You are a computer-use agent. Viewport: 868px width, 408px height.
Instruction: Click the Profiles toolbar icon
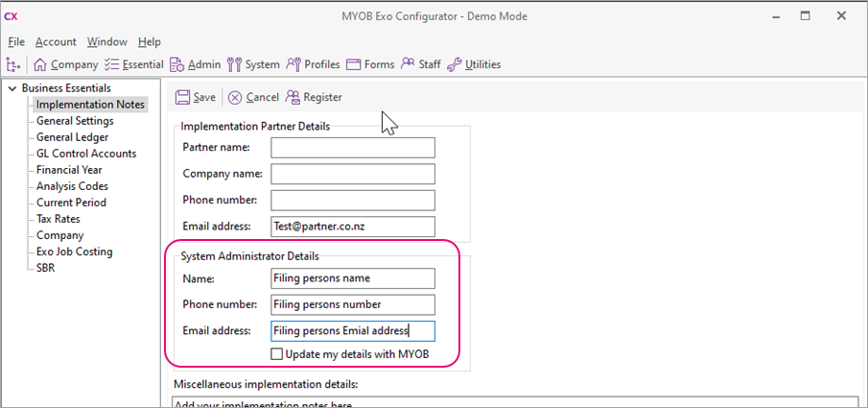[293, 64]
